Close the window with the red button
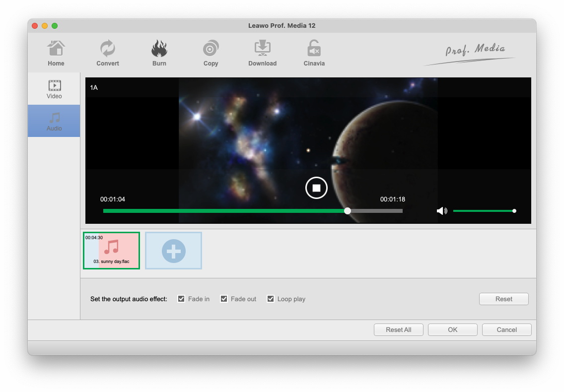 point(35,25)
